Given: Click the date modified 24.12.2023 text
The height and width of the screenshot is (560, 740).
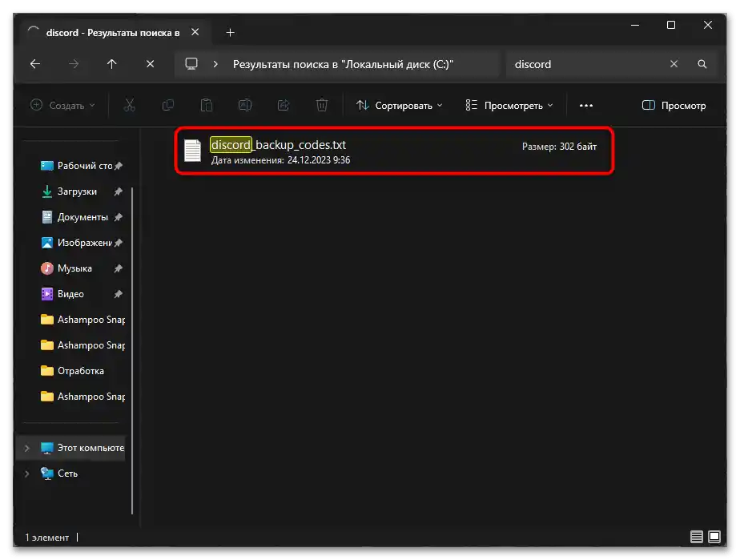Looking at the screenshot, I should coord(280,160).
